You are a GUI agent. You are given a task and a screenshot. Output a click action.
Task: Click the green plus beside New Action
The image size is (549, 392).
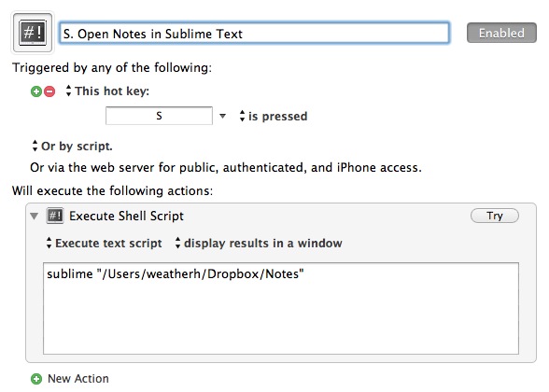pyautogui.click(x=36, y=379)
